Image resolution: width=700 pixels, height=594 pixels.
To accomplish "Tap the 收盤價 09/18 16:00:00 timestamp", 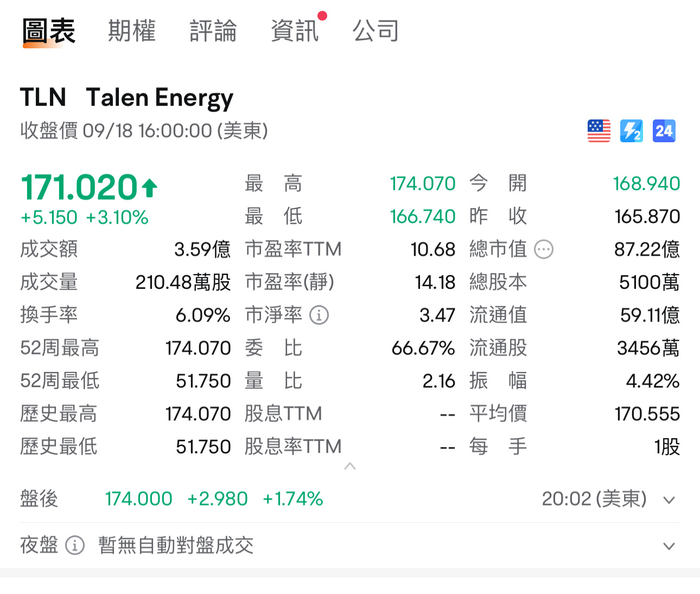I will [144, 131].
